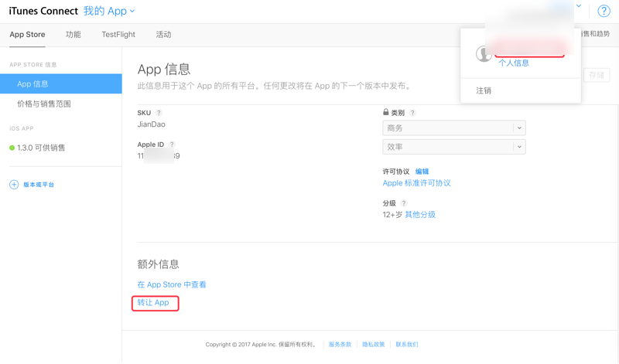Click the lock icon beside 类别
This screenshot has height=364, width=619.
[385, 112]
